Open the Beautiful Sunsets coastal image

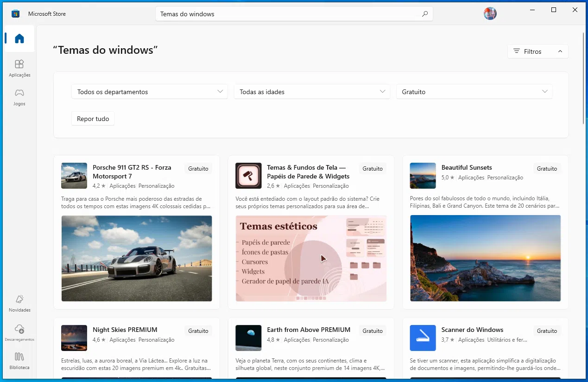486,258
